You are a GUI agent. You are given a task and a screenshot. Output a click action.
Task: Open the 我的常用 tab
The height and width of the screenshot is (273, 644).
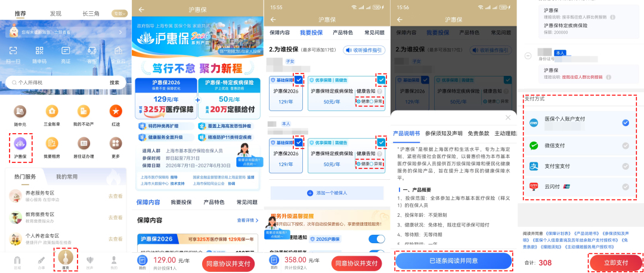67,177
